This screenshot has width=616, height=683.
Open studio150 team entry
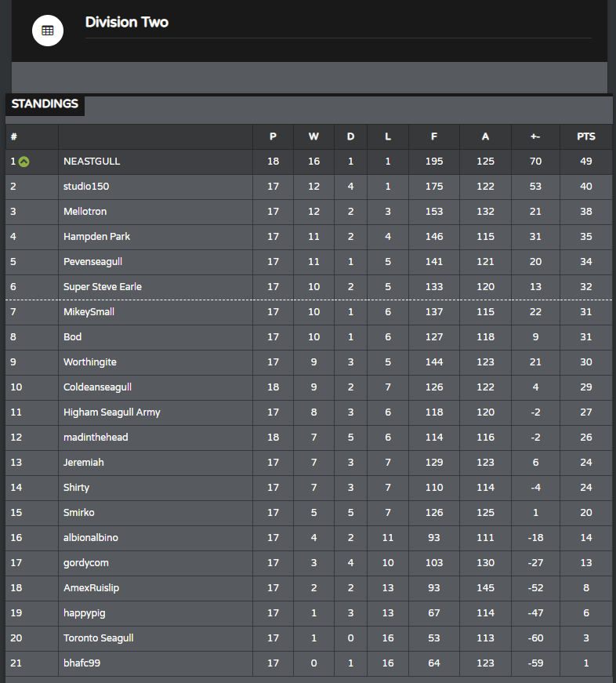[x=86, y=187]
